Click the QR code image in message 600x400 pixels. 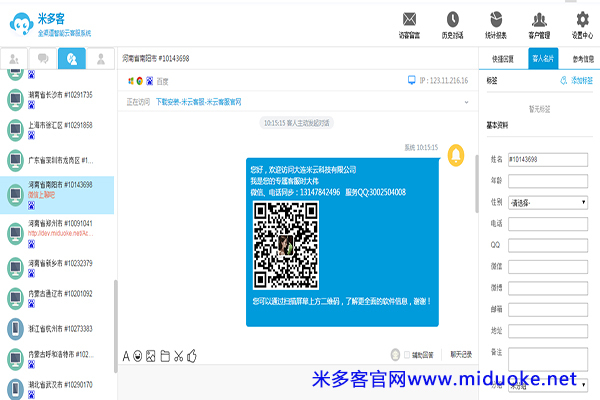[285, 245]
